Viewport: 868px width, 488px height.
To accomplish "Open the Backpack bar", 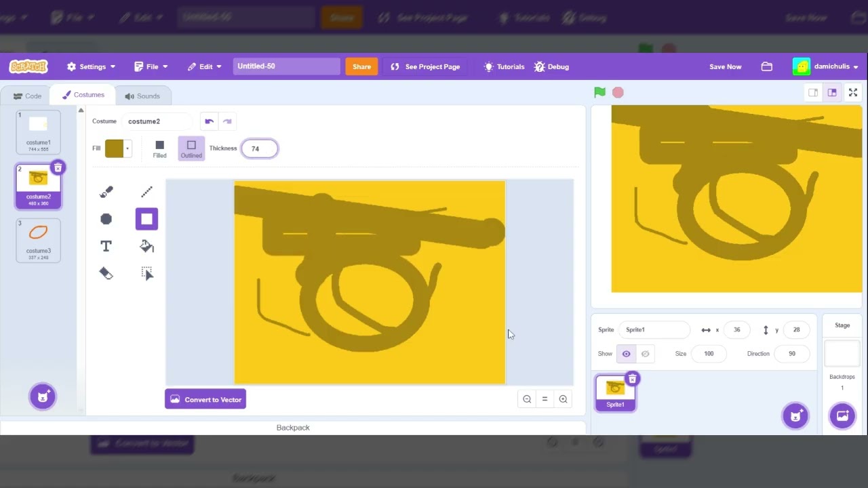I will (x=293, y=428).
